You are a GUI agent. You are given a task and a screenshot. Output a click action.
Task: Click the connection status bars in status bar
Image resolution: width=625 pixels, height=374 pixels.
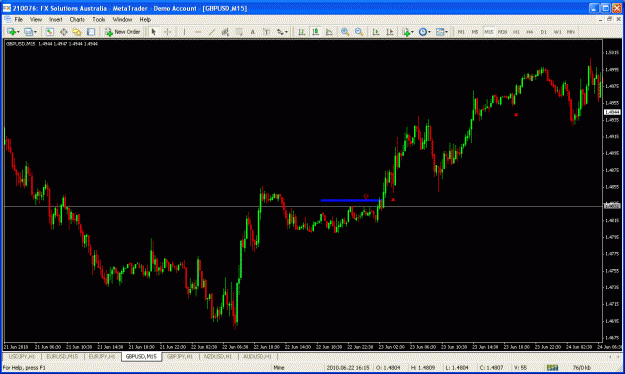coord(552,368)
